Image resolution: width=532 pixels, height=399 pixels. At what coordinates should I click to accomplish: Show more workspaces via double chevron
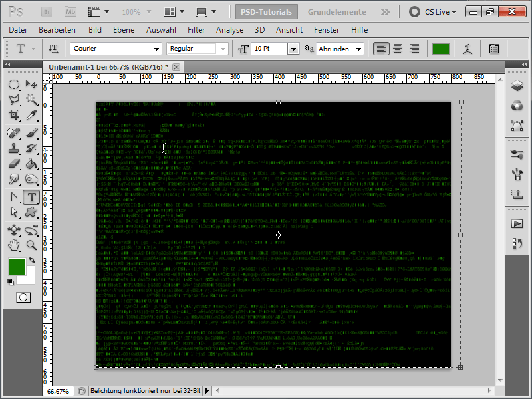point(385,12)
